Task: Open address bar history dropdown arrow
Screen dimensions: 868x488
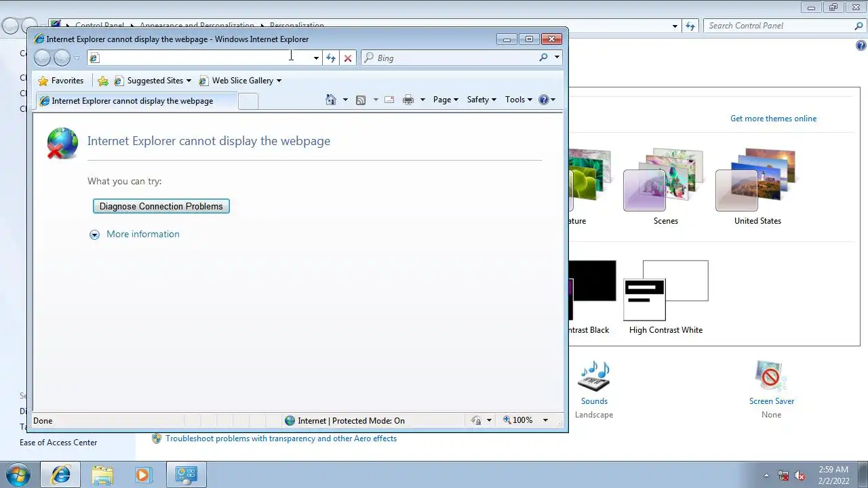Action: pos(316,58)
